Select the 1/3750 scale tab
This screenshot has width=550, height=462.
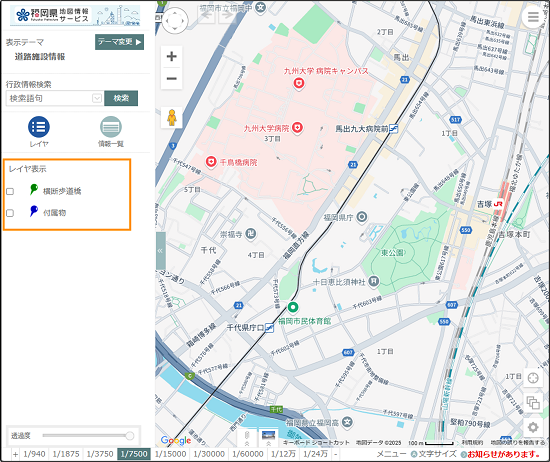click(100, 454)
